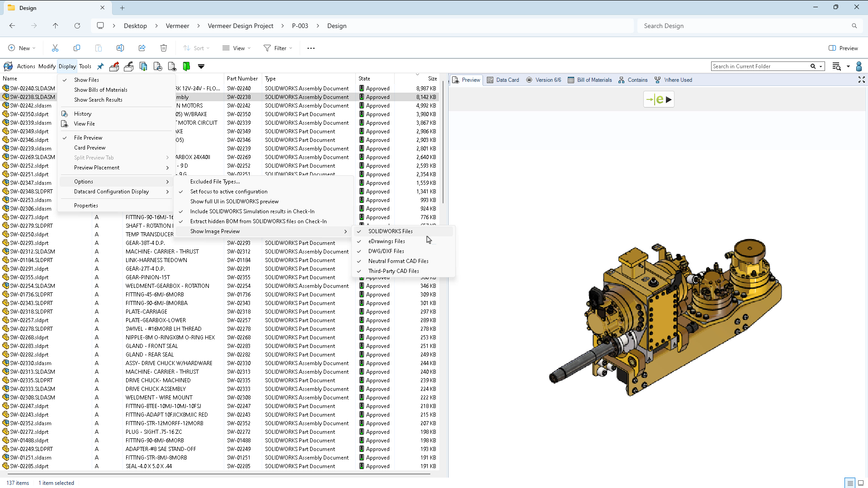868x488 pixels.
Task: Select Properties in Display menu
Action: pyautogui.click(x=86, y=206)
